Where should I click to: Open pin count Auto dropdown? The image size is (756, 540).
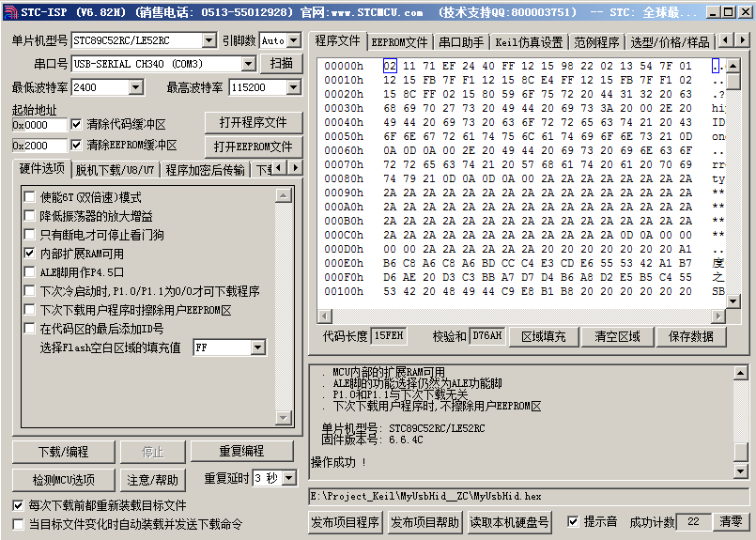294,40
